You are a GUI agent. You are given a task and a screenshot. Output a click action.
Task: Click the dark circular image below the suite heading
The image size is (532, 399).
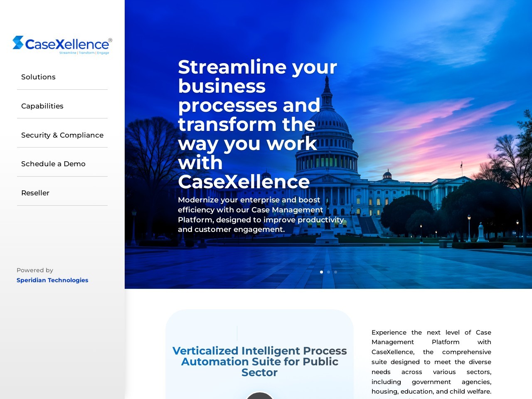259,395
